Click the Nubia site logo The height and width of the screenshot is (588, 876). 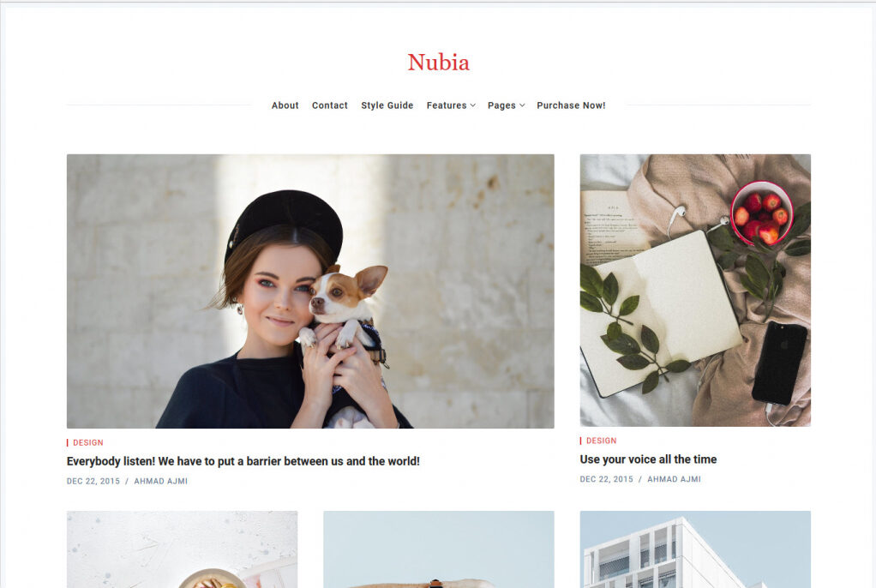click(x=439, y=62)
